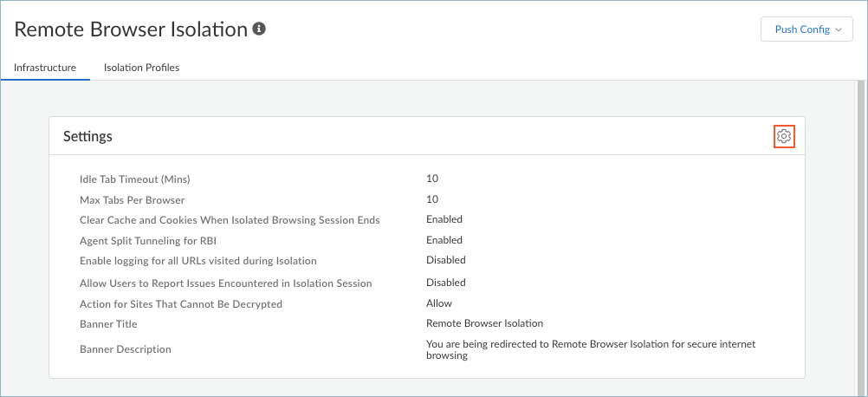Select the Banner Description label
The width and height of the screenshot is (868, 397).
tap(126, 349)
